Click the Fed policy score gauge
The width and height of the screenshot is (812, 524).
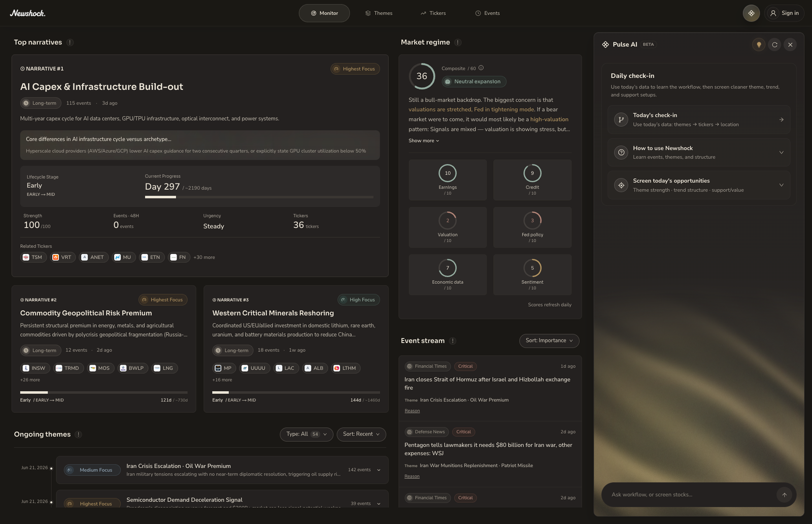(x=532, y=220)
